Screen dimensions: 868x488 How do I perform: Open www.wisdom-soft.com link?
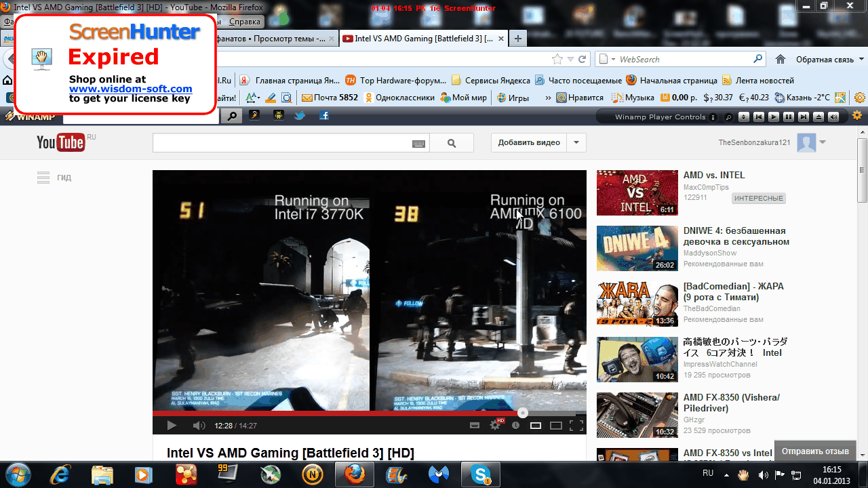[130, 89]
